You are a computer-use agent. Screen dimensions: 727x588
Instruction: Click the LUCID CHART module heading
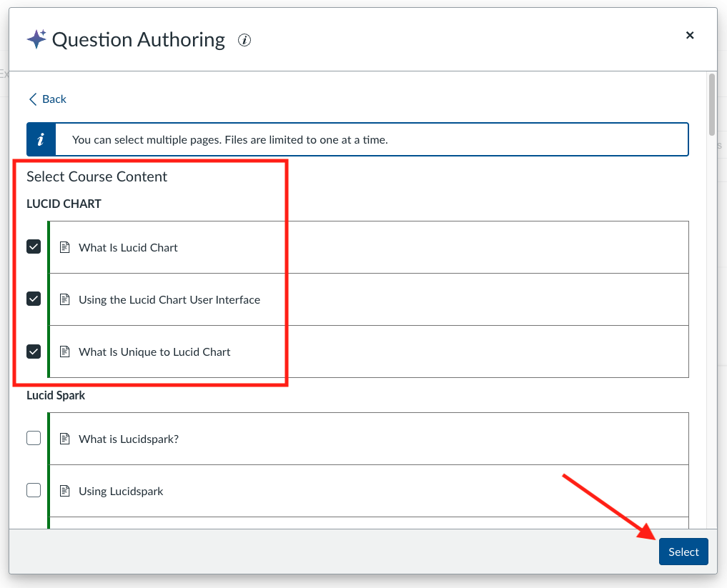64,204
